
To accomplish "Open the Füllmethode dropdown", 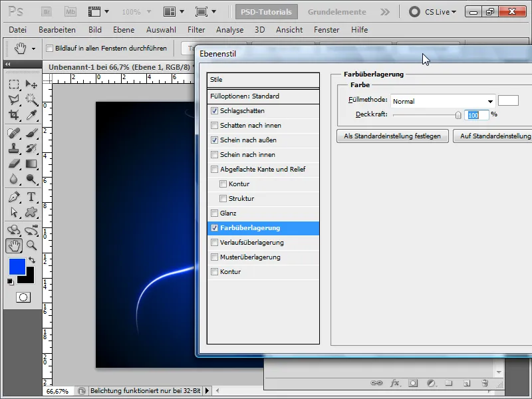I will (443, 101).
